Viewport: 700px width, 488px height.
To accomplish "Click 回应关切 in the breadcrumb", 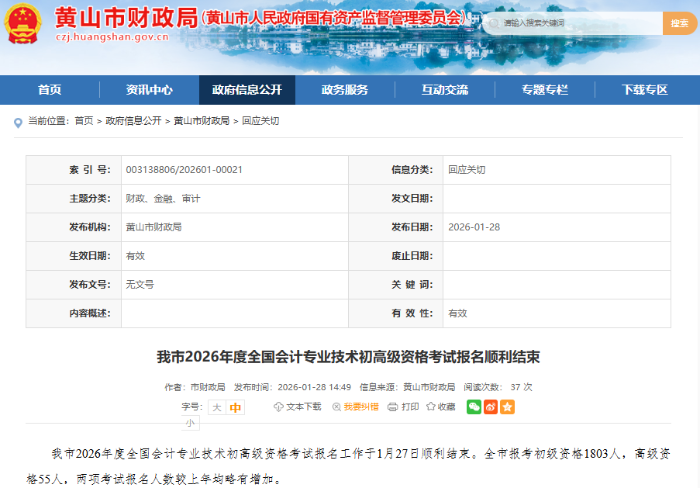I will pos(260,121).
